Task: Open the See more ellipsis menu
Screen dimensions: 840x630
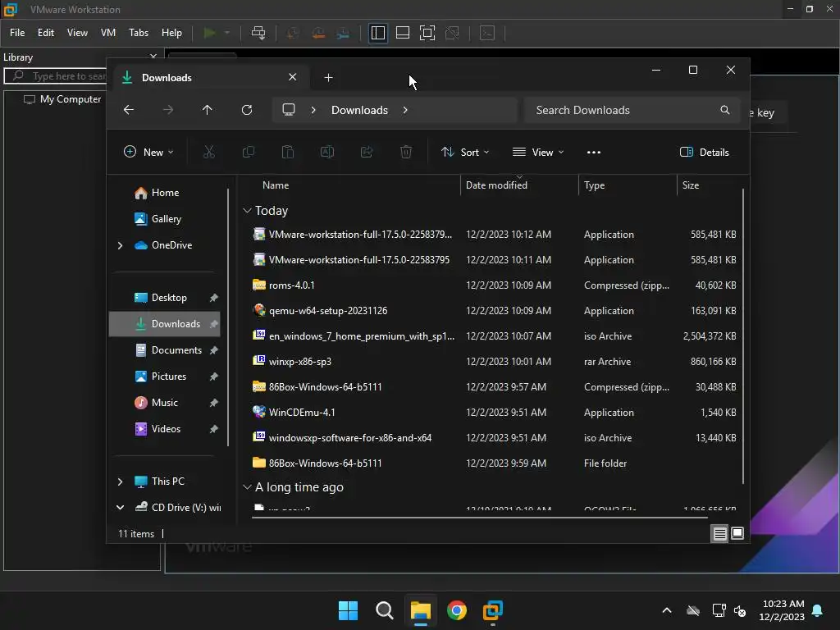Action: coord(594,152)
